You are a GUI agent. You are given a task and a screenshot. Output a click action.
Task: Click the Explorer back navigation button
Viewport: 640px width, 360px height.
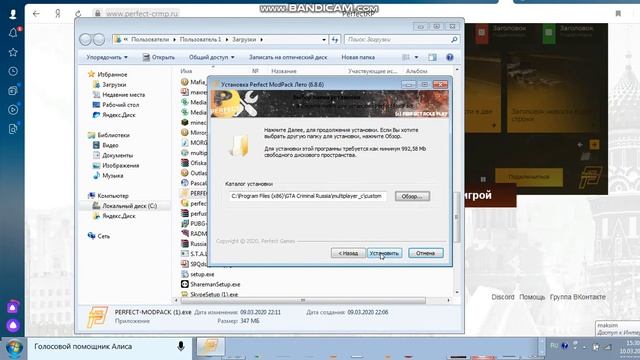tap(85, 40)
